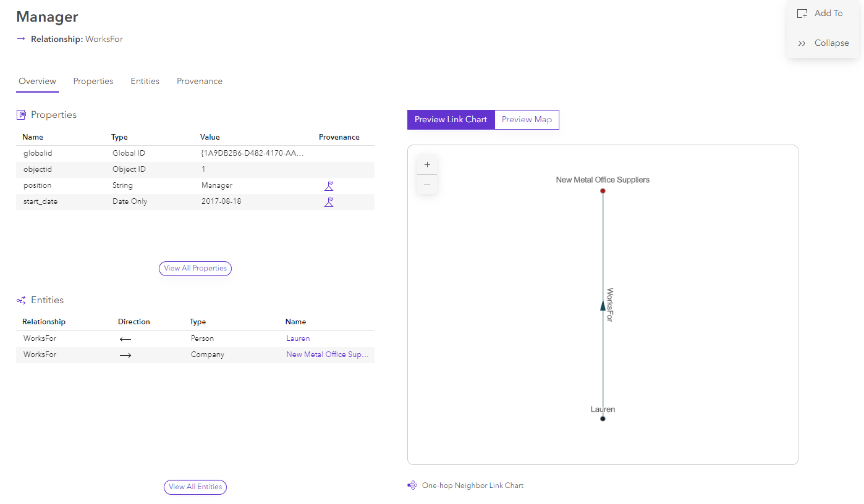
Task: Select the Properties tab
Action: tap(93, 81)
